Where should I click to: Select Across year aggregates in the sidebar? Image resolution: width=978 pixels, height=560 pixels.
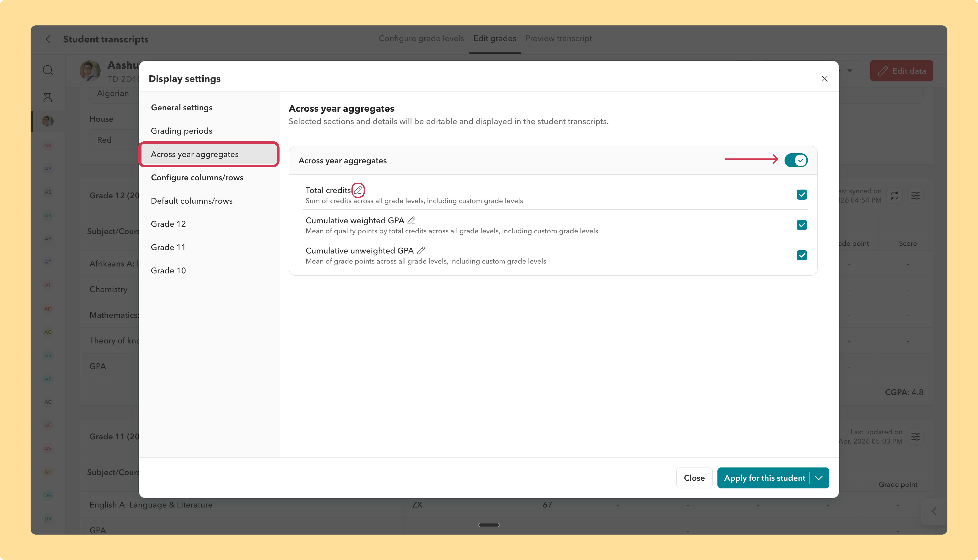[209, 154]
